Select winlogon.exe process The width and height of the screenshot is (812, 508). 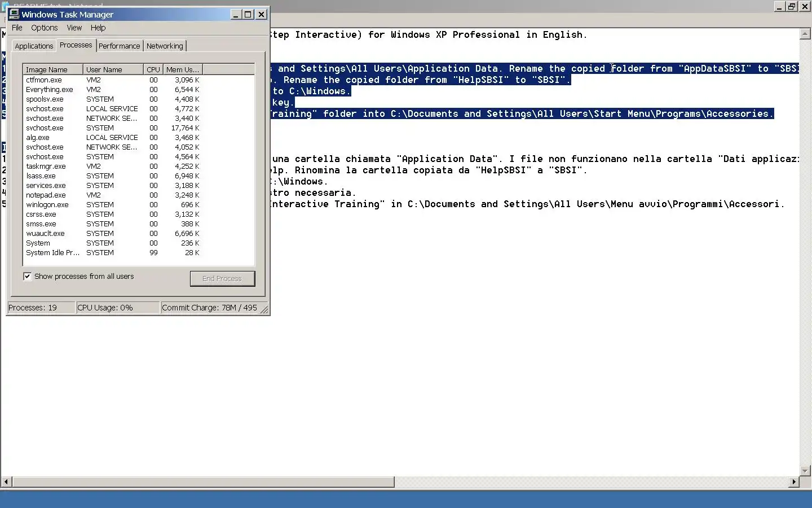click(x=113, y=205)
